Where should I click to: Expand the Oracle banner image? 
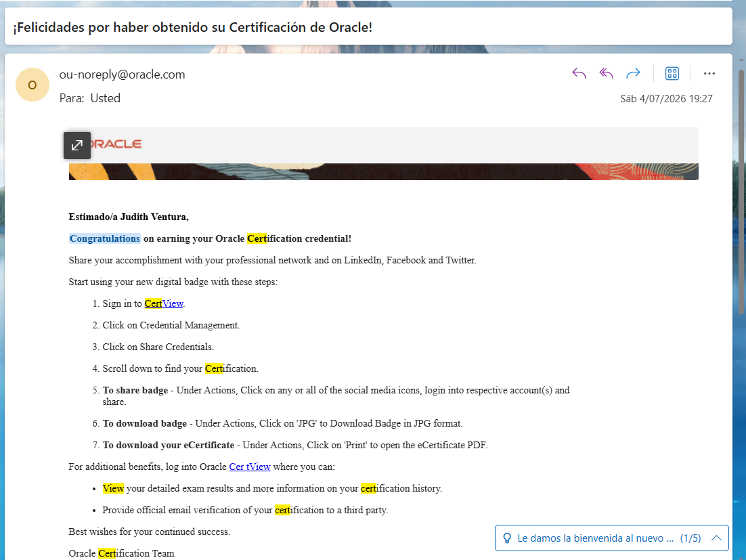point(77,145)
